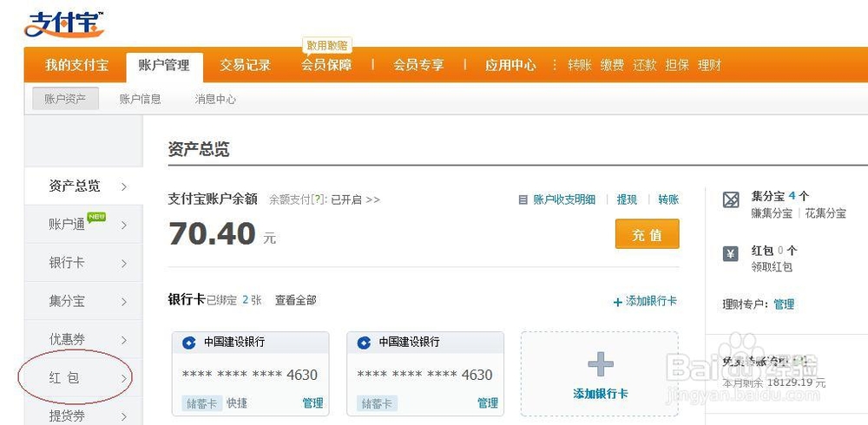This screenshot has width=868, height=425.
Task: Click the question mark help icon beside 余额支付
Action: (320, 199)
